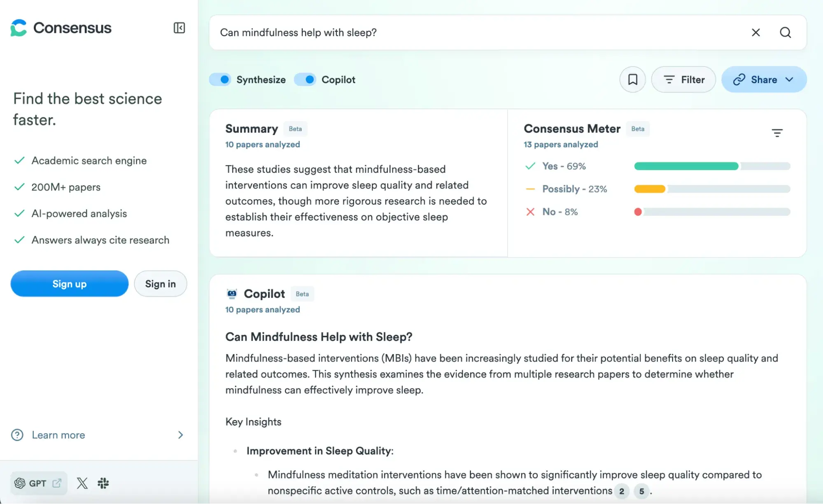Click the X Twitter icon
The image size is (823, 504).
coord(82,483)
